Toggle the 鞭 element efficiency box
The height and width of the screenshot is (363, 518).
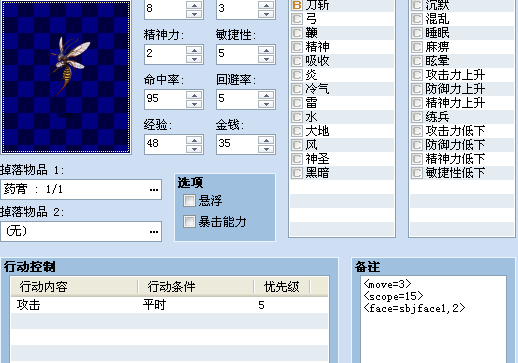tap(297, 33)
